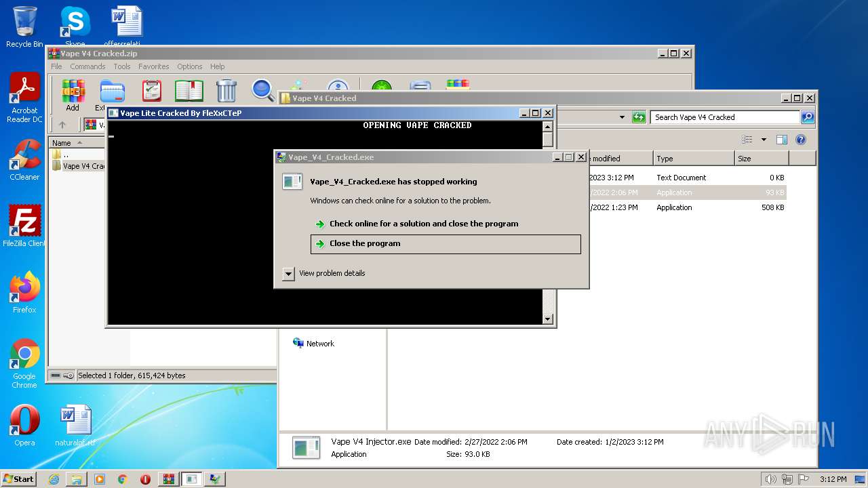This screenshot has width=868, height=488.
Task: Switch to WinRAR taskbar button
Action: 168,479
